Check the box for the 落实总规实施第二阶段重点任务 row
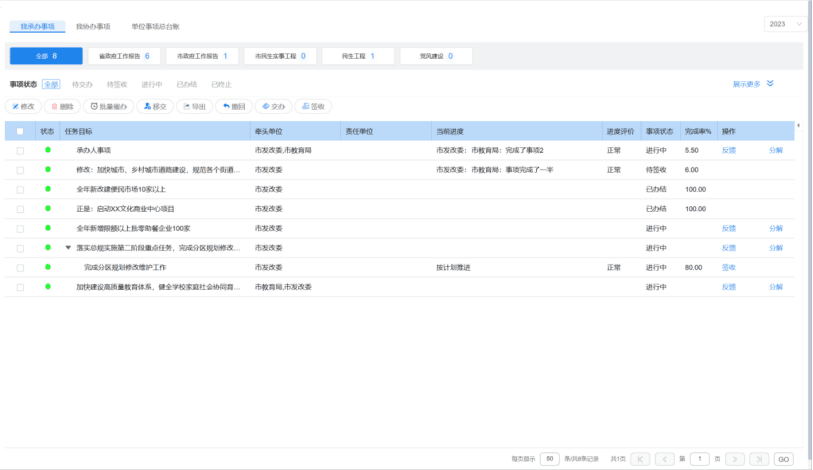This screenshot has width=813, height=470. click(x=20, y=248)
